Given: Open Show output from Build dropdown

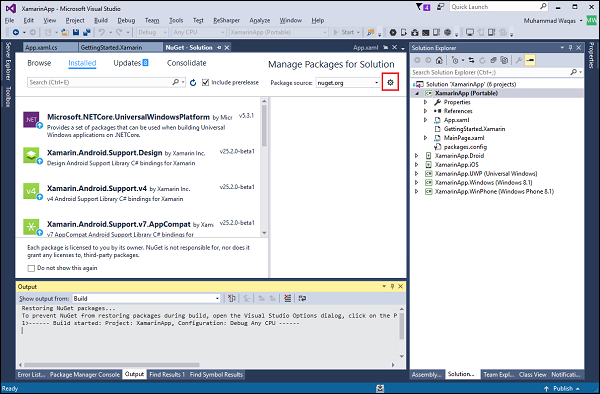Looking at the screenshot, I should 146,298.
